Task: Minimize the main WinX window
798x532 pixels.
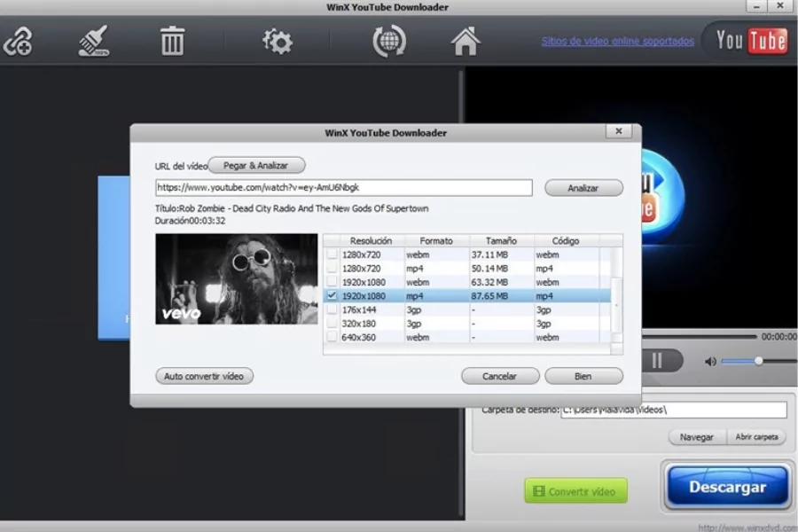Action: 757,6
